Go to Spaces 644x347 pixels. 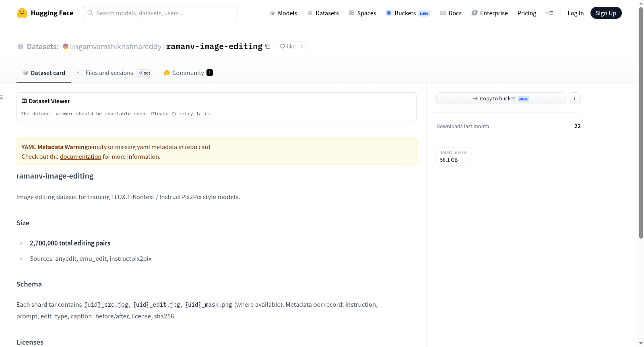coord(363,13)
